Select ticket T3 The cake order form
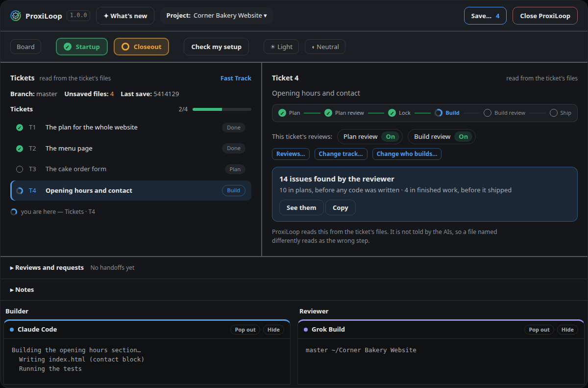Viewport: 588px width, 388px height. 131,169
